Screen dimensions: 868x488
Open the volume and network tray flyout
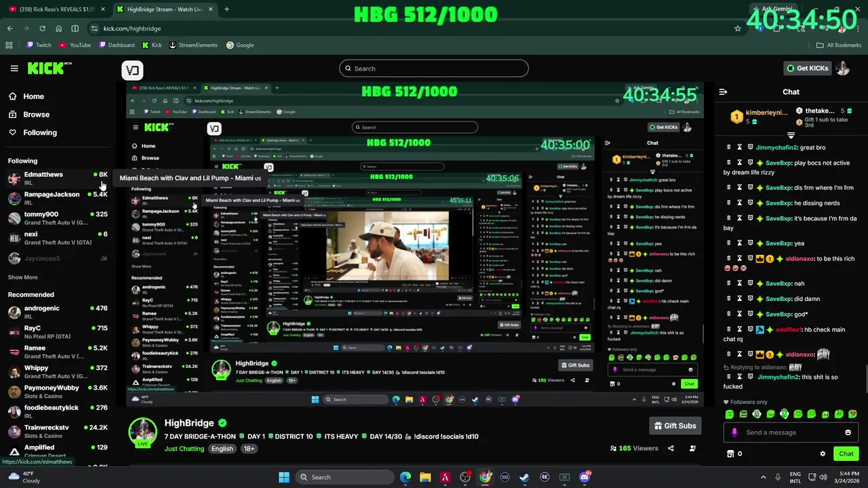(817, 477)
